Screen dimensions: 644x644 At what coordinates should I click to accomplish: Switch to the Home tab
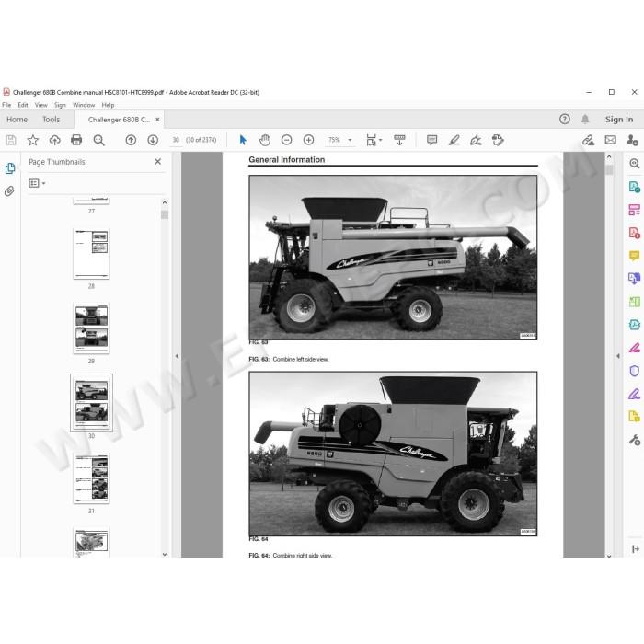coord(17,120)
